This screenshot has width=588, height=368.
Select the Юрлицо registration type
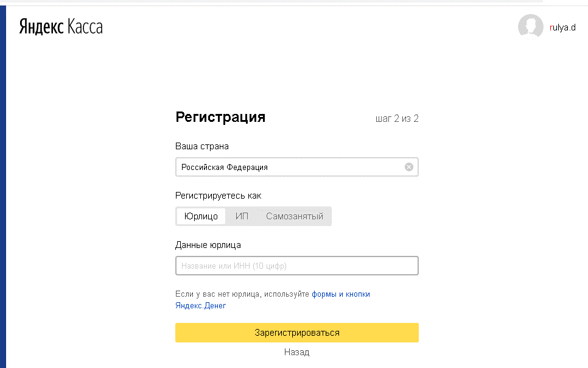[201, 216]
